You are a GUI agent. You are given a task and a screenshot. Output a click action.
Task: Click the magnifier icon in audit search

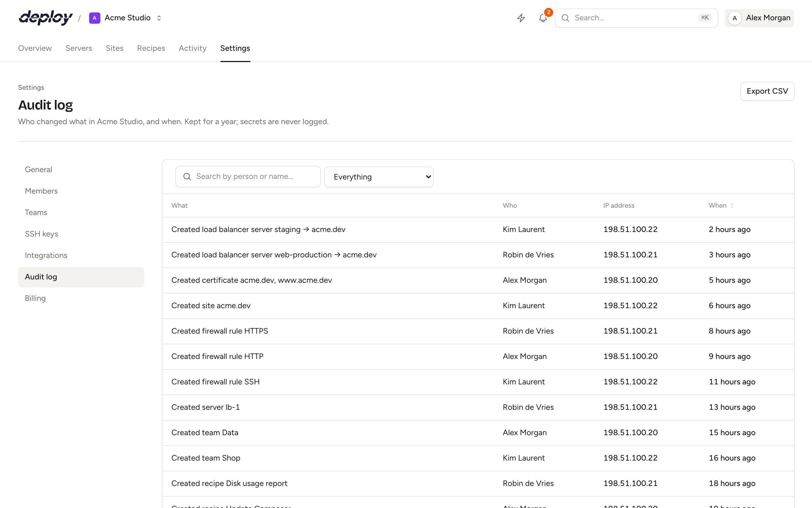coord(187,177)
